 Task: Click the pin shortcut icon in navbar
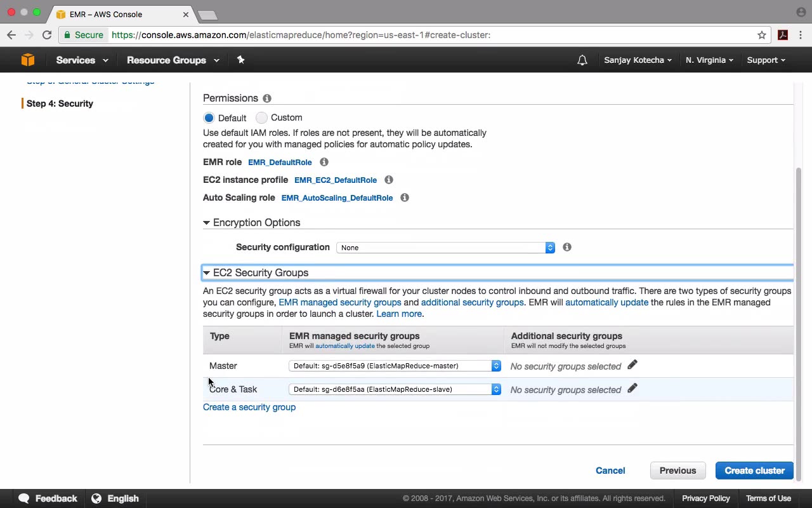click(240, 60)
